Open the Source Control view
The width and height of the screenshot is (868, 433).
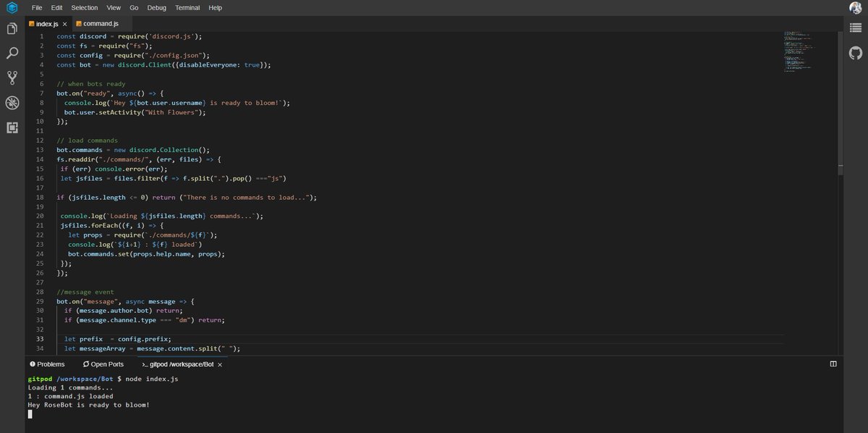pos(12,77)
